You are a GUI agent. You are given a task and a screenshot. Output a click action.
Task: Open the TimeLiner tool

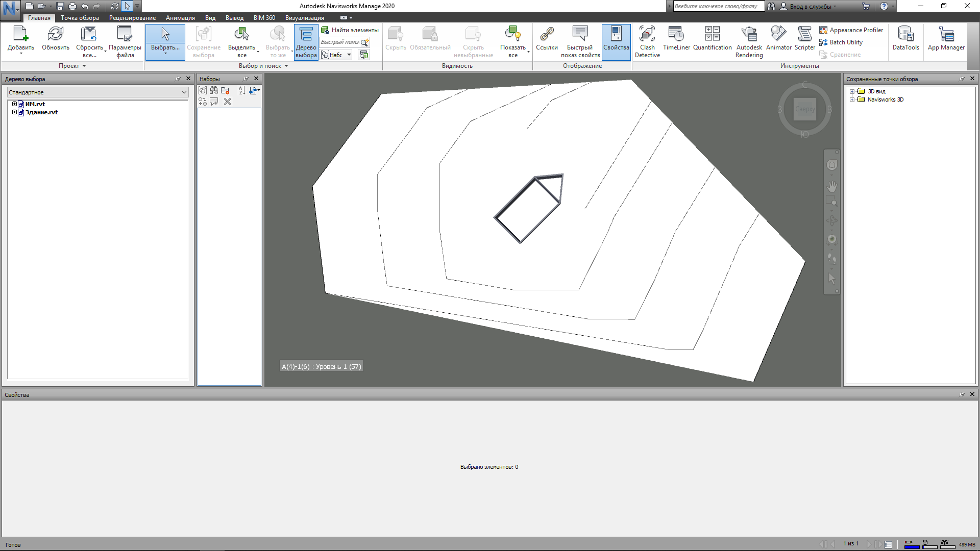coord(676,37)
